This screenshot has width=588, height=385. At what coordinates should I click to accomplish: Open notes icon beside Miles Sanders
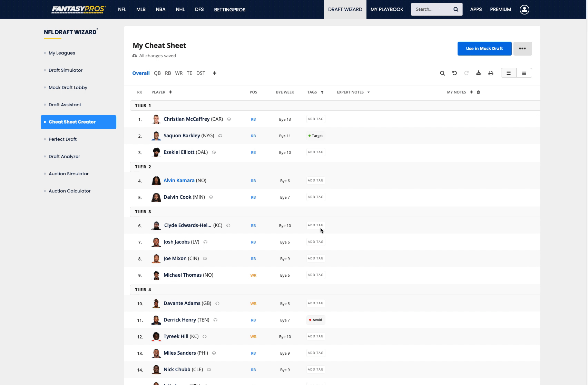tap(214, 353)
